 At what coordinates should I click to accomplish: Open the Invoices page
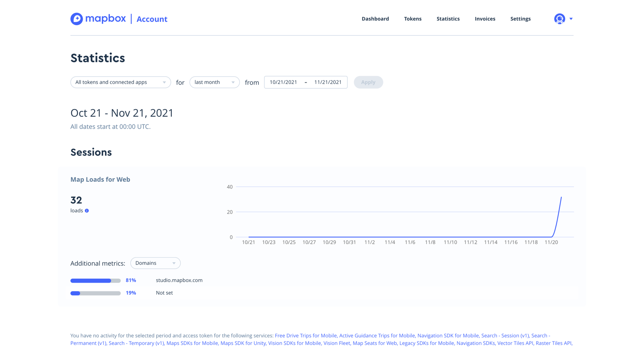coord(485,19)
